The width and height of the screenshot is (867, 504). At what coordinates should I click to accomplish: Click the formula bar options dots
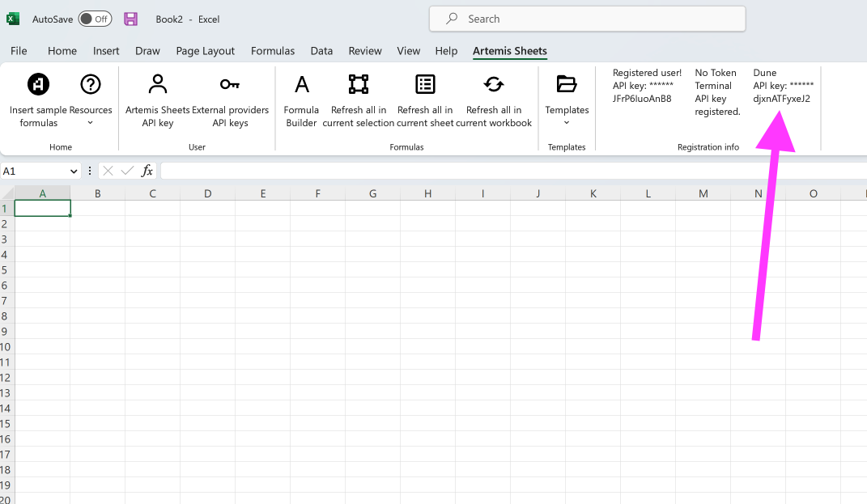90,171
